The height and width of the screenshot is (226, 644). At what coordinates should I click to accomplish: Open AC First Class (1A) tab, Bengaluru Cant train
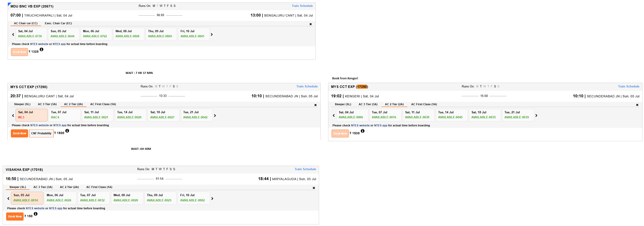pos(103,104)
